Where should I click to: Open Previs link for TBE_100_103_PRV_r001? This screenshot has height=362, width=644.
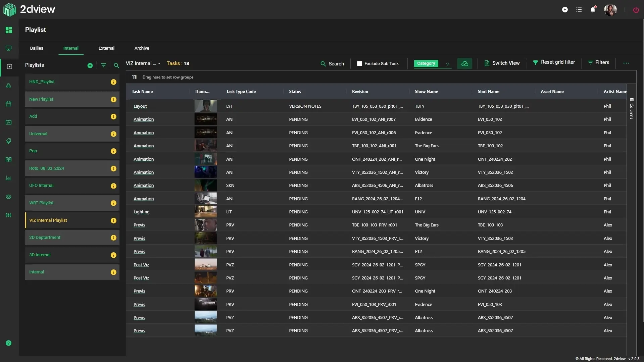139,225
